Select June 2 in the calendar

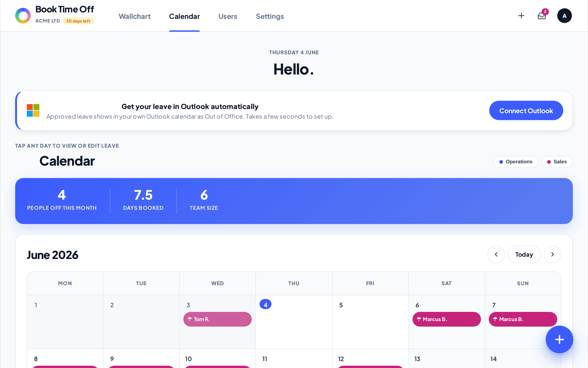point(141,322)
